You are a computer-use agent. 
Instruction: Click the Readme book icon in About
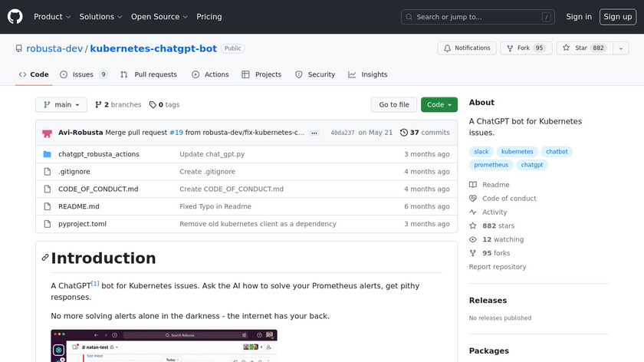click(x=473, y=185)
